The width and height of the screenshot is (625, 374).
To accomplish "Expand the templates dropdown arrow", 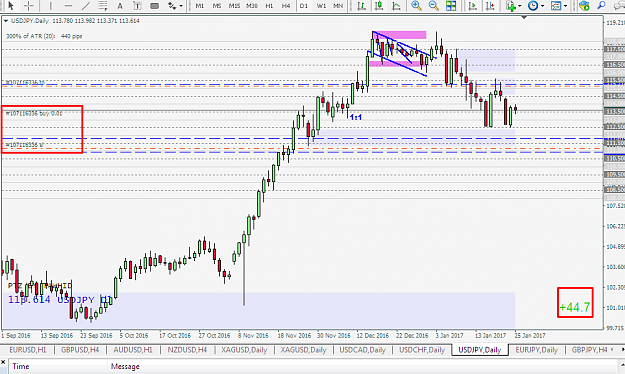I will [x=565, y=6].
